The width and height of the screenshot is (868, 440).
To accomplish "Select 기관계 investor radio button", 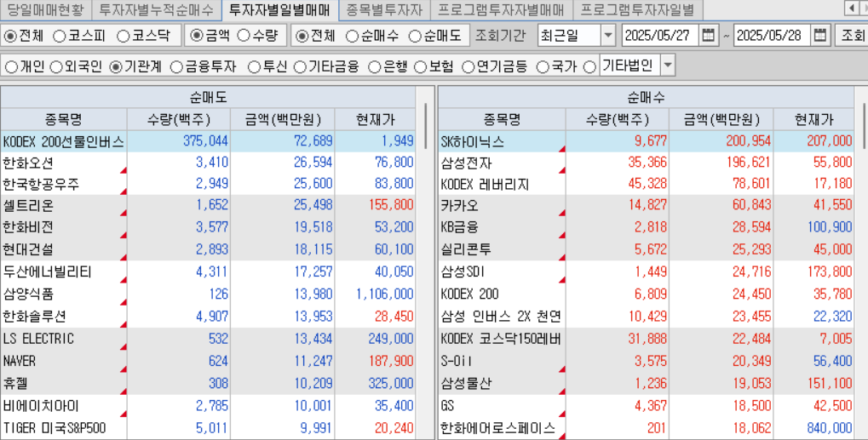I will 116,67.
